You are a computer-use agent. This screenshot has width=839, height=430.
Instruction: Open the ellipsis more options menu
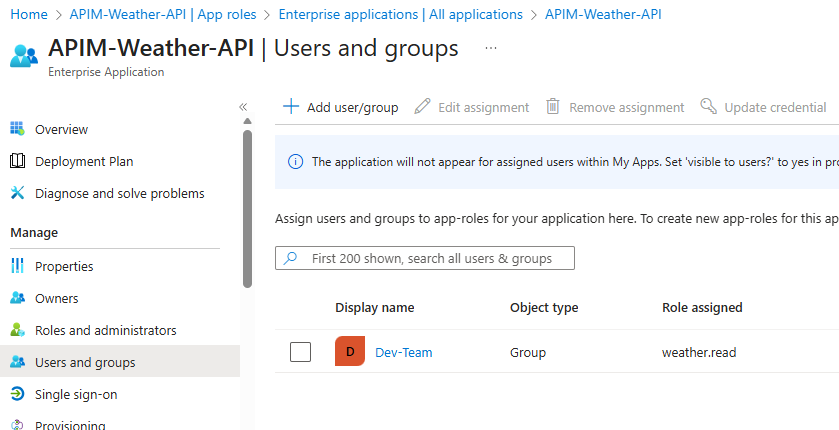pyautogui.click(x=491, y=49)
